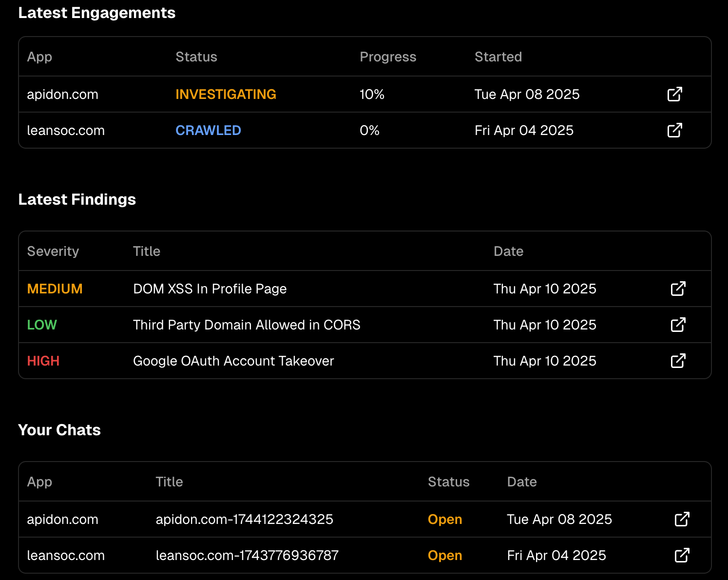Select leansoc.com in Latest Engagements
This screenshot has height=580, width=728.
coord(66,130)
